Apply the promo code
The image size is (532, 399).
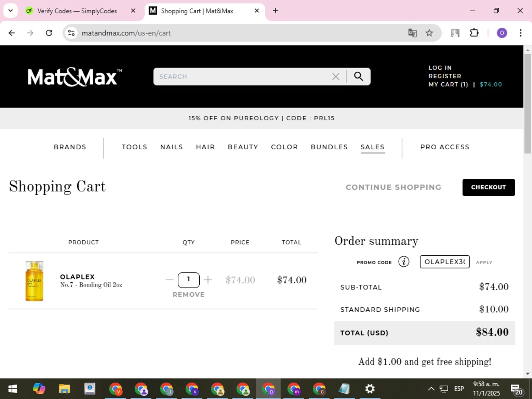(484, 262)
